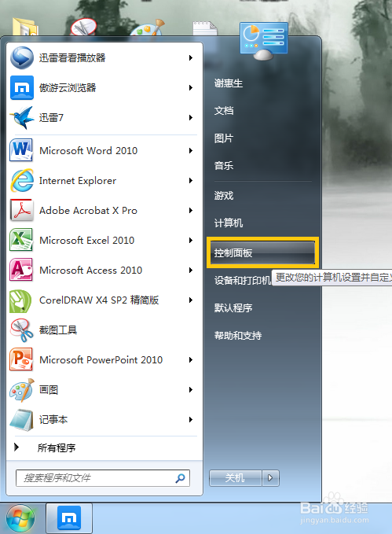This screenshot has height=534, width=392.
Task: Expand 记事本 jump list arrow
Action: pos(191,420)
